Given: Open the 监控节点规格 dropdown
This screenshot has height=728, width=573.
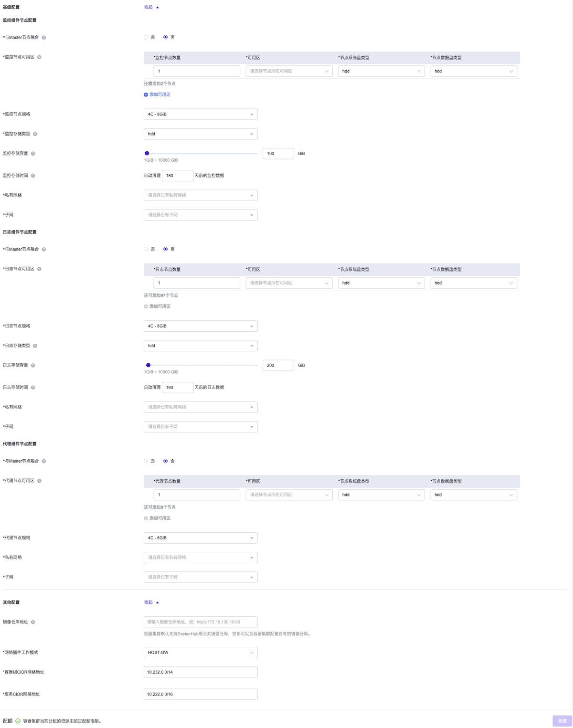Looking at the screenshot, I should (x=201, y=115).
